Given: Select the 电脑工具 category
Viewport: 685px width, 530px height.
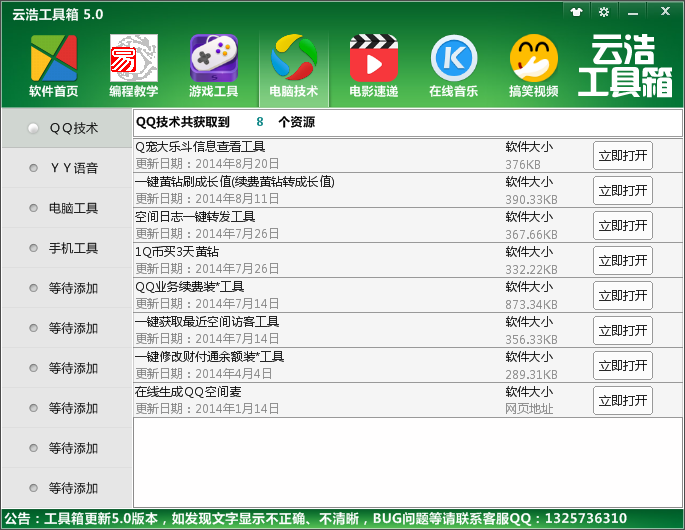Looking at the screenshot, I should pos(67,208).
